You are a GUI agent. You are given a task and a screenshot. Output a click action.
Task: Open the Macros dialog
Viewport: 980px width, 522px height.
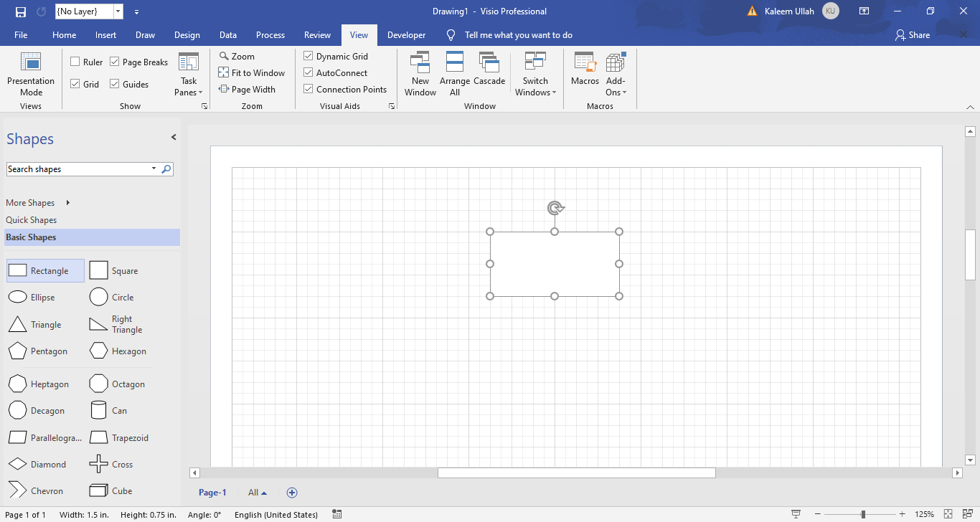coord(585,72)
